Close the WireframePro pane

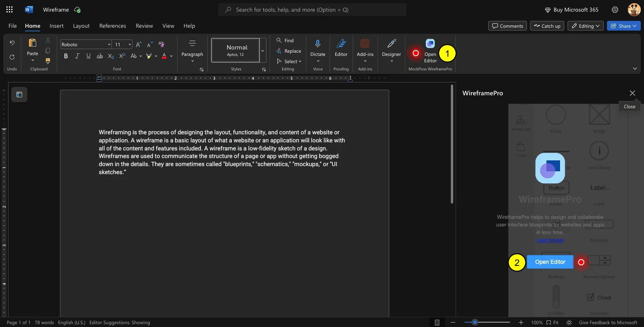click(632, 93)
